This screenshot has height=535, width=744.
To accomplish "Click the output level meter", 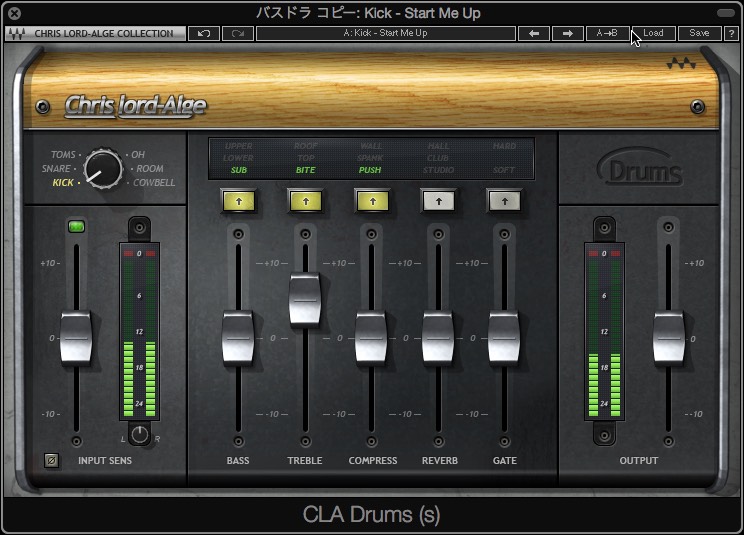I will tap(604, 332).
